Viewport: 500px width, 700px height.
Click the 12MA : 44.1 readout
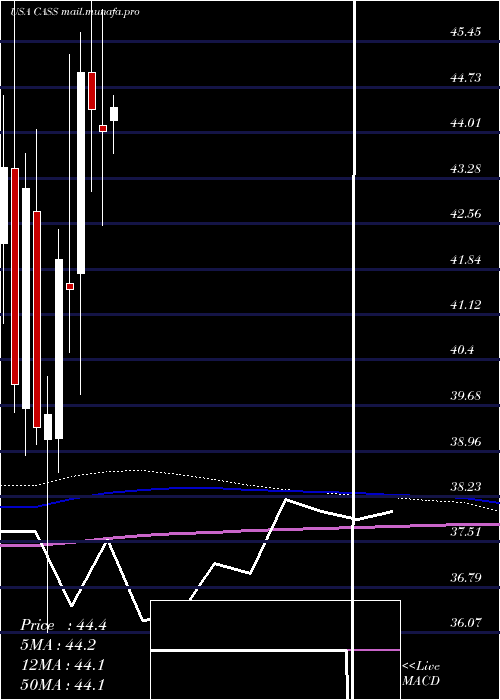[63, 665]
